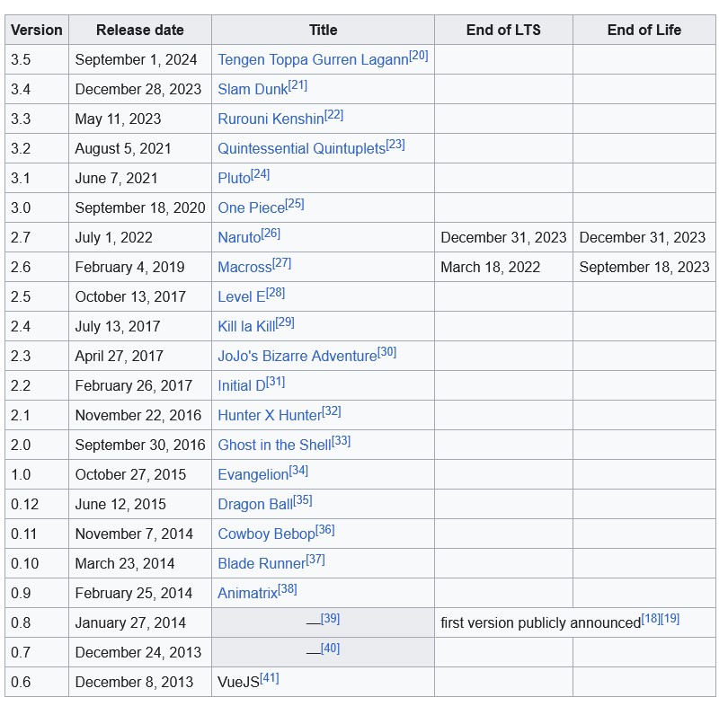Screen dimensions: 728x706
Task: Follow citation [18] after publicly announced
Action: (651, 619)
